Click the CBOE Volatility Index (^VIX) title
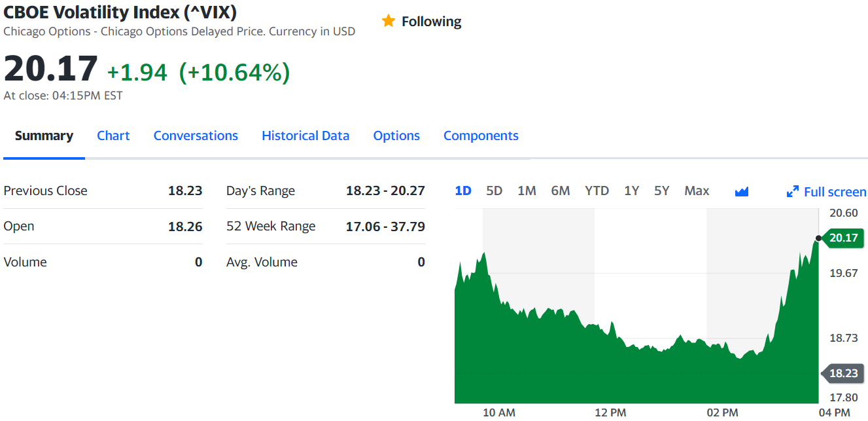This screenshot has height=421, width=868. point(120,12)
